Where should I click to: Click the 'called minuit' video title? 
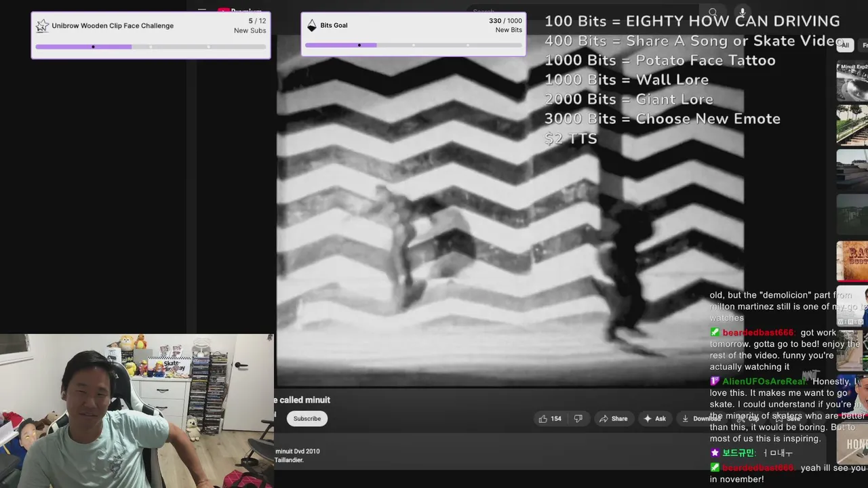tap(302, 400)
